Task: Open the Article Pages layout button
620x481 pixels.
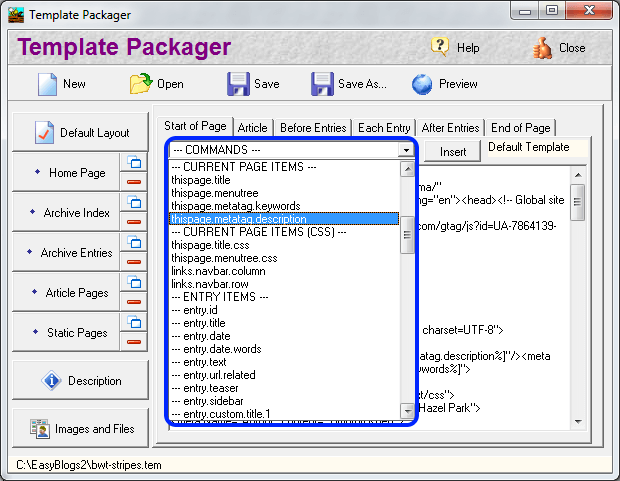Action: click(66, 292)
